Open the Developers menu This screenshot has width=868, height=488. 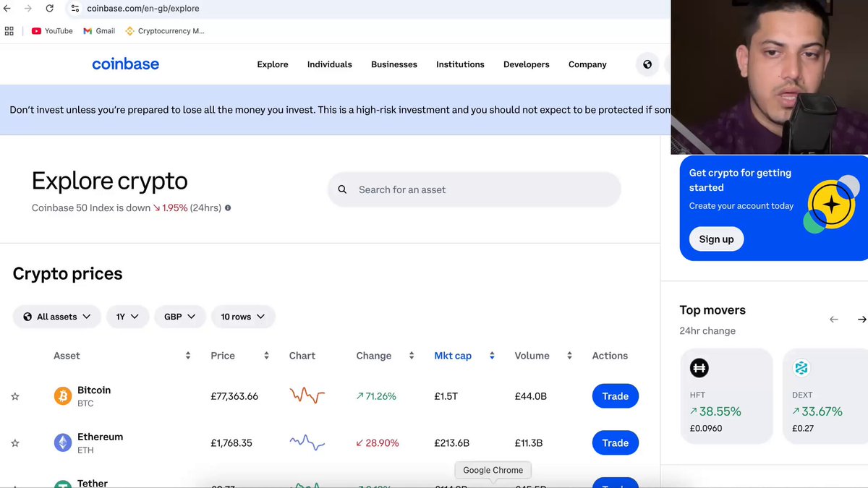(x=527, y=64)
